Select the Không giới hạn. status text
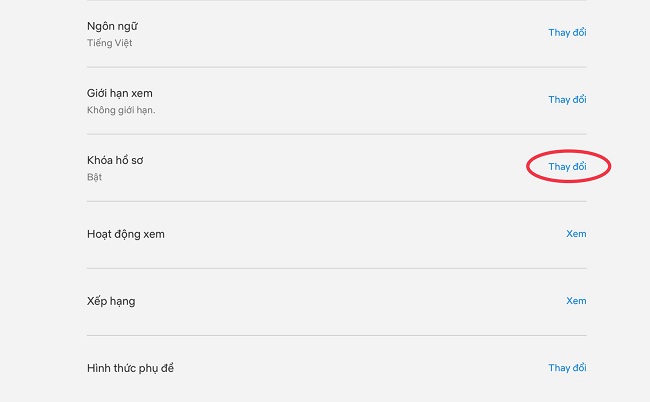 [121, 110]
